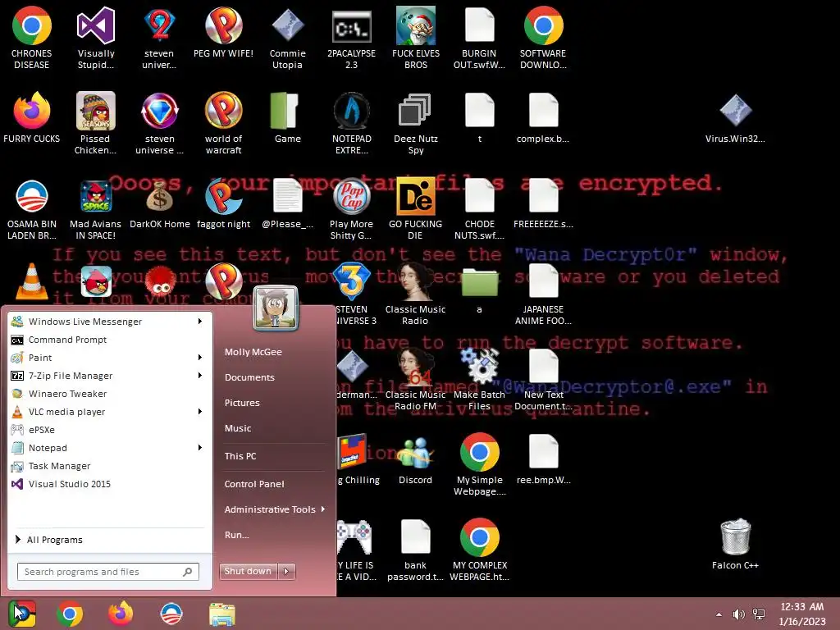Show hidden system tray icons
Screen dimensions: 840x630
coord(719,614)
